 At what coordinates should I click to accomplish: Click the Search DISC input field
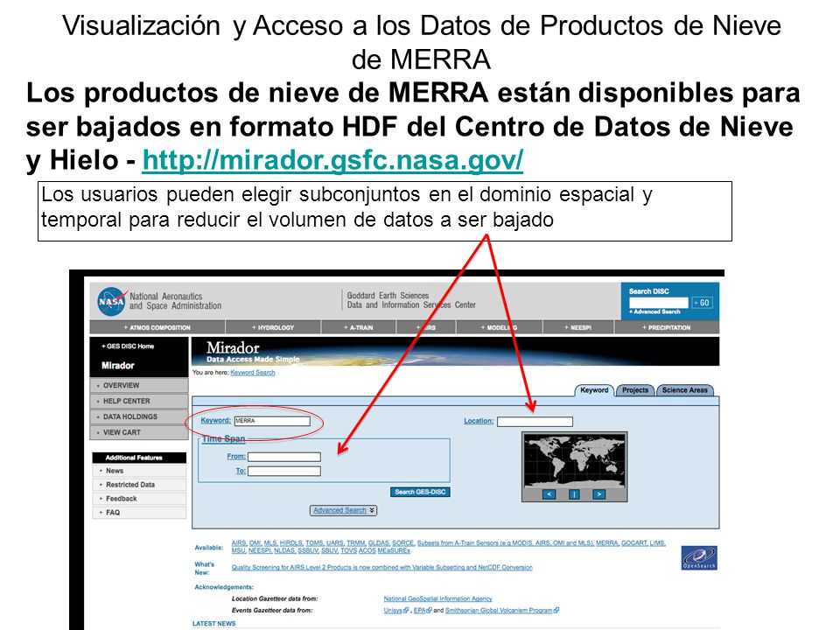pos(658,303)
